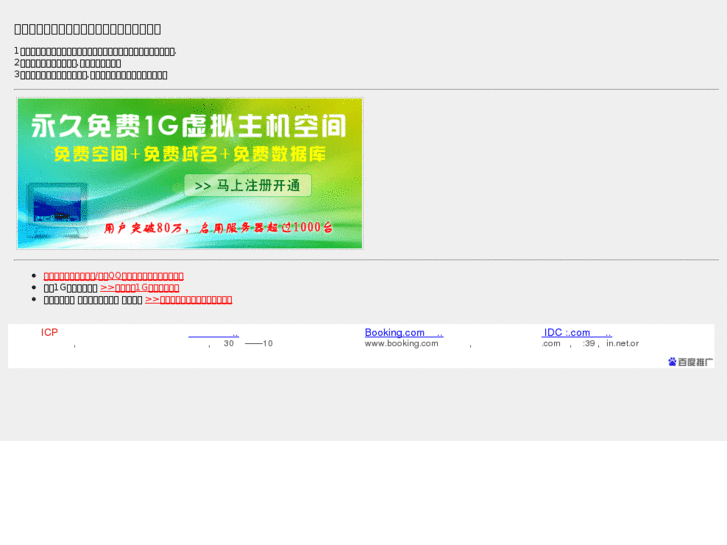Click the www.booking.com address text
Image resolution: width=727 pixels, height=545 pixels.
click(x=401, y=344)
